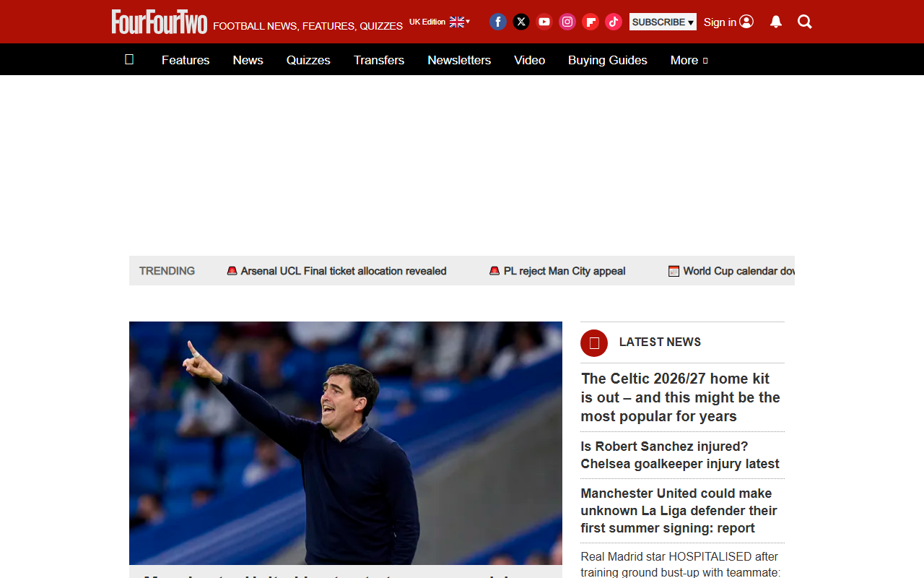Visit the YouTube channel icon
This screenshot has width=924, height=578.
(544, 22)
